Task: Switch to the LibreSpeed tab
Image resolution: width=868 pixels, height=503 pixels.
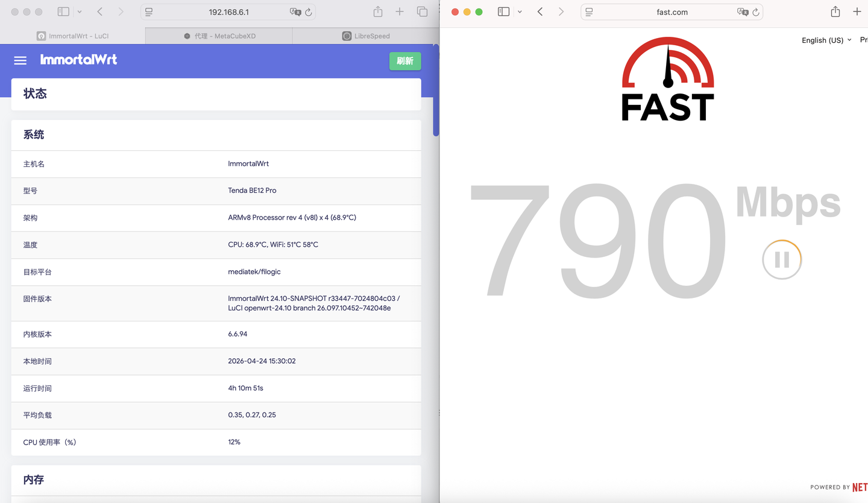Action: tap(366, 36)
